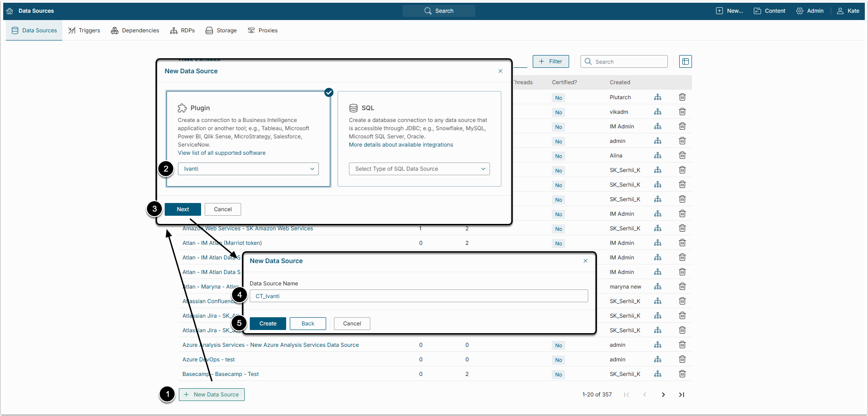The image size is (868, 416).
Task: Click the '1-20 of 357' pagination text
Action: tap(597, 395)
